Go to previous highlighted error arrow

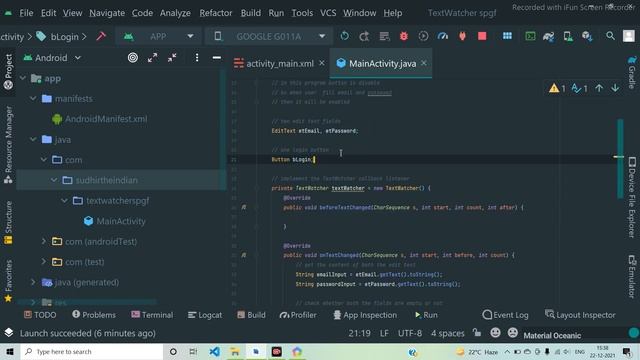click(x=599, y=88)
